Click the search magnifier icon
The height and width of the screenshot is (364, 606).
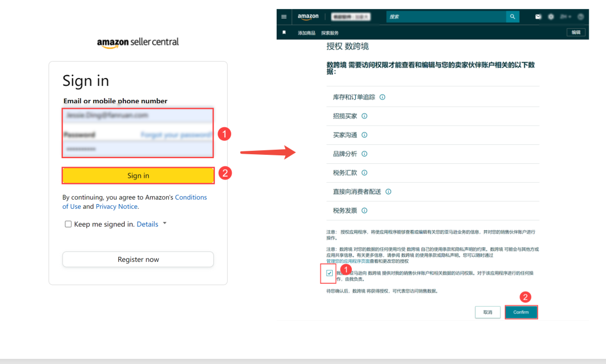tap(512, 17)
